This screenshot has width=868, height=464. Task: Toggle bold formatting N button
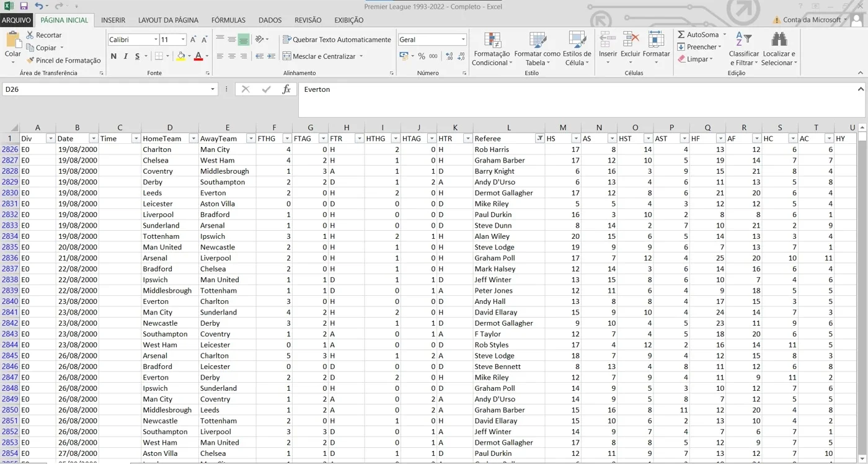(x=113, y=56)
